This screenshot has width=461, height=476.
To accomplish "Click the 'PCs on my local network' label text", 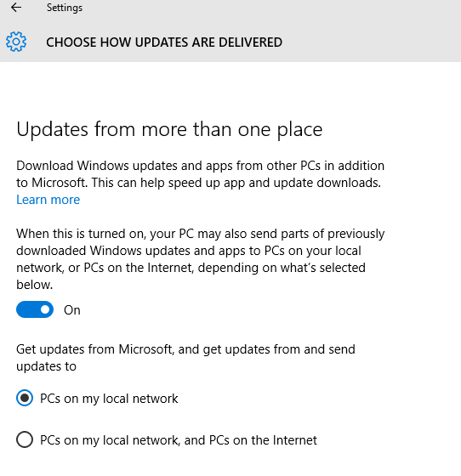I will pos(109,399).
